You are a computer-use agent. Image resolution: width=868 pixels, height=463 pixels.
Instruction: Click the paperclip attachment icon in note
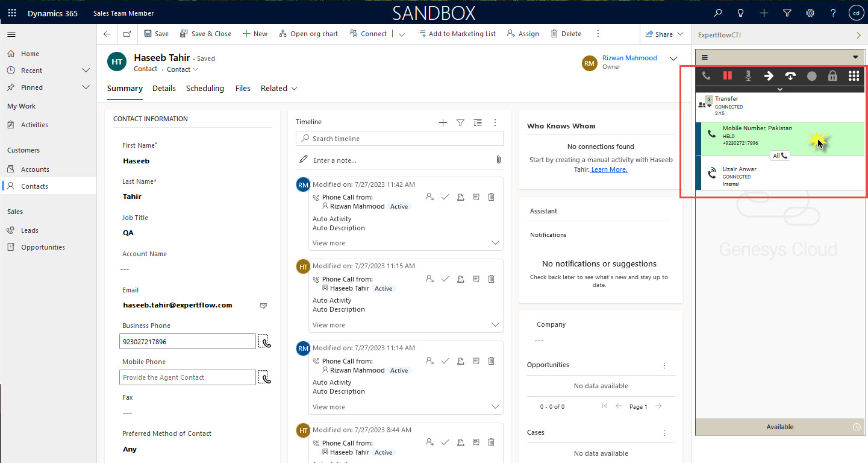(x=498, y=160)
